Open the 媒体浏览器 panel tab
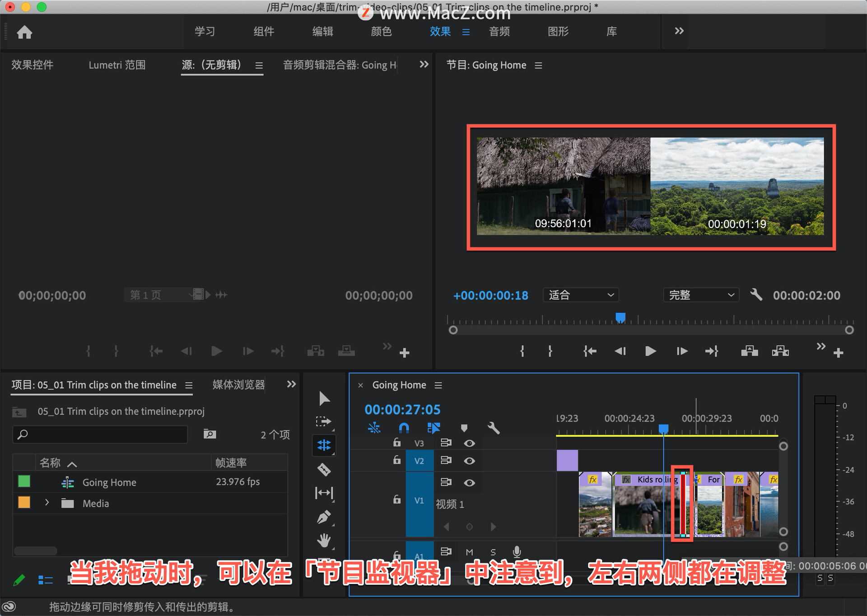 click(x=238, y=385)
